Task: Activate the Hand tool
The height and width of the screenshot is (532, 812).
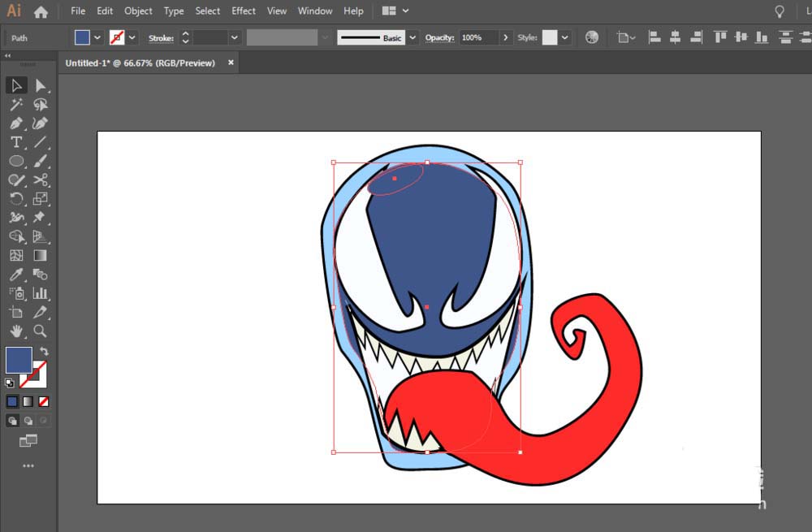Action: (16, 331)
